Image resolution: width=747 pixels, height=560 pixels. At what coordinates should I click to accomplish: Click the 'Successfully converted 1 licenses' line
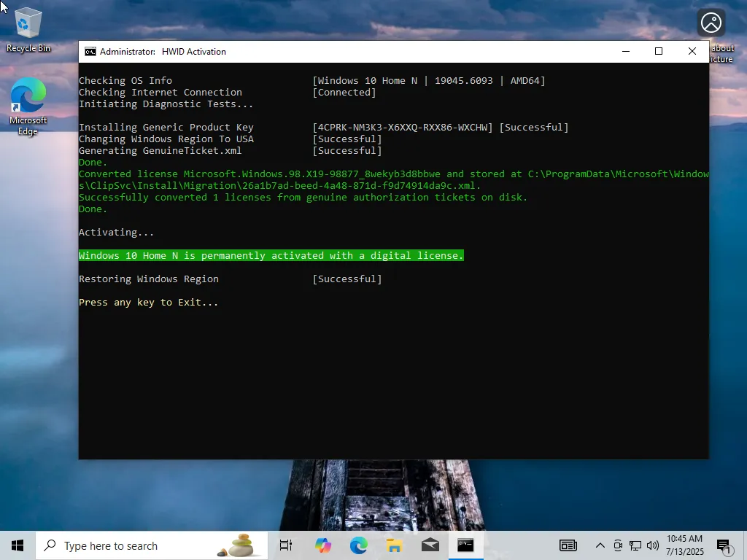pos(303,198)
